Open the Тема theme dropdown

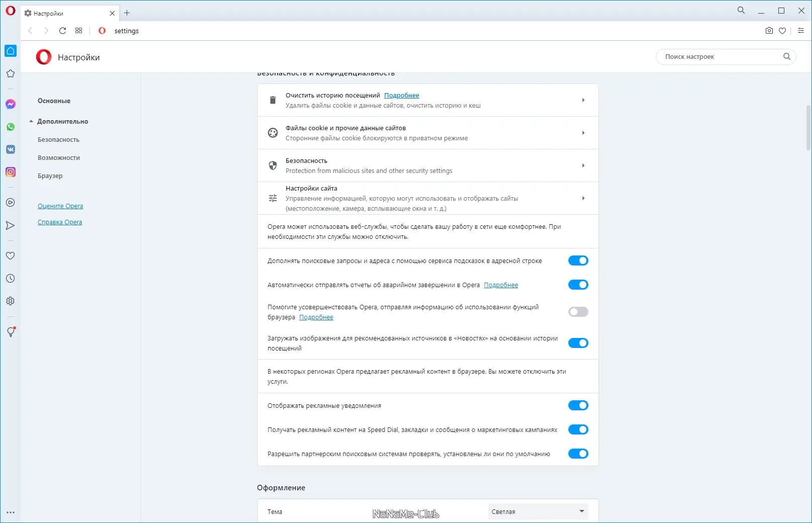[x=538, y=511]
